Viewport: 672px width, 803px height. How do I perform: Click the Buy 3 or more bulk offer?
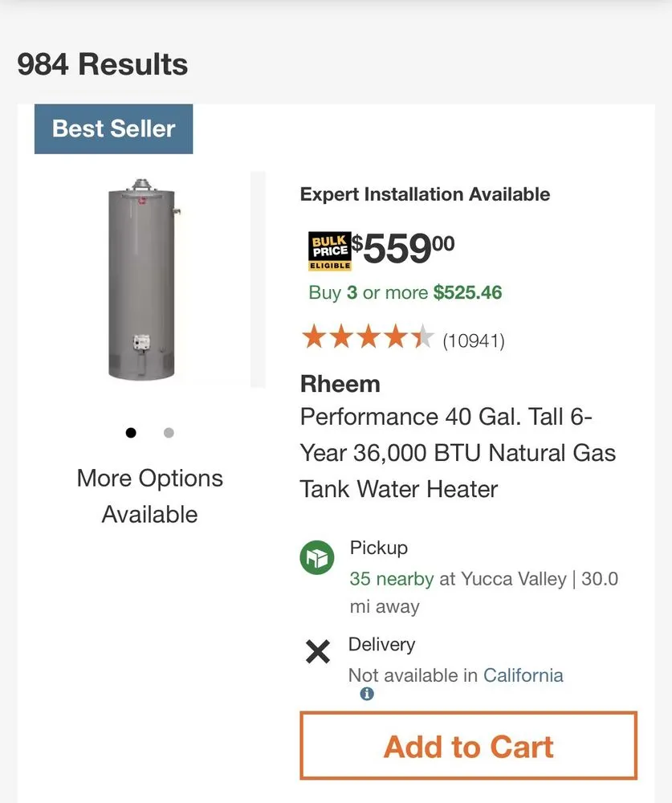point(405,292)
